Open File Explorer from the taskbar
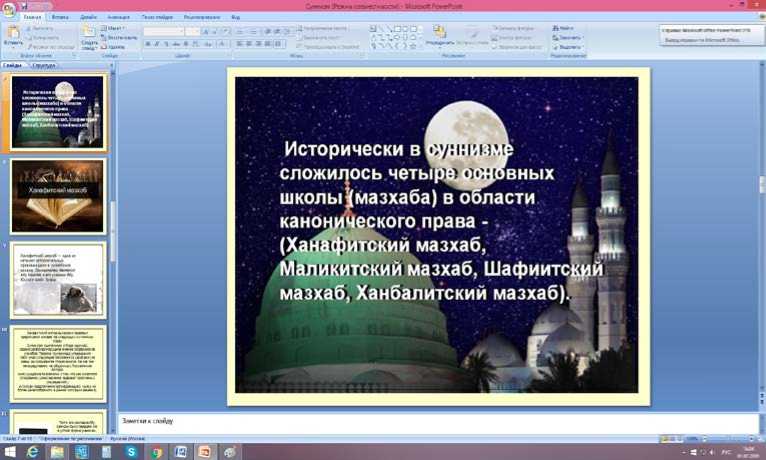 (57, 452)
